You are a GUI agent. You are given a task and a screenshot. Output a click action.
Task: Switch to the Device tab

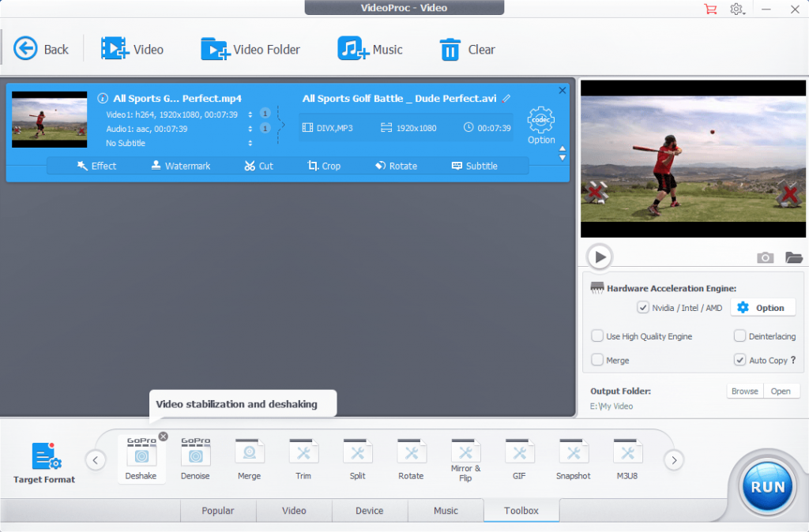point(370,511)
